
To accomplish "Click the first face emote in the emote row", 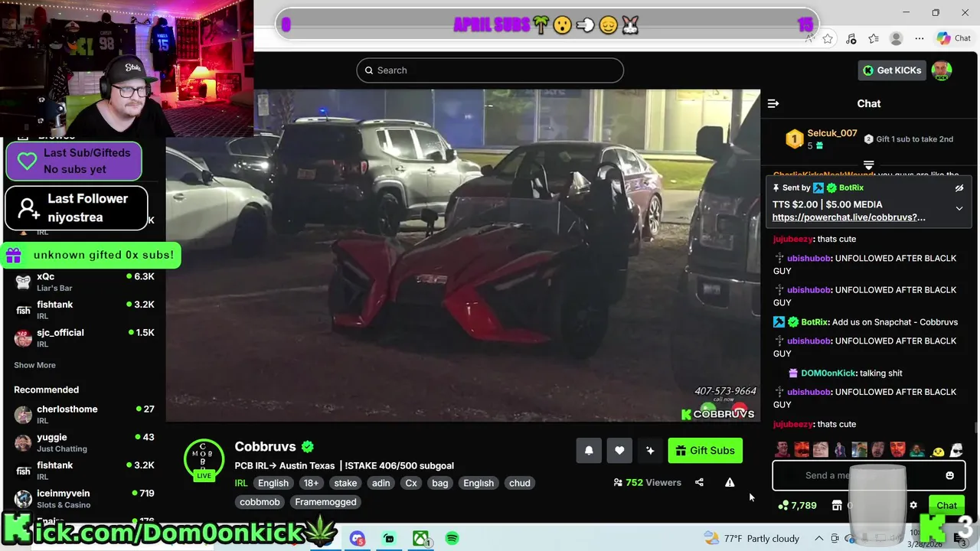I will coord(782,450).
